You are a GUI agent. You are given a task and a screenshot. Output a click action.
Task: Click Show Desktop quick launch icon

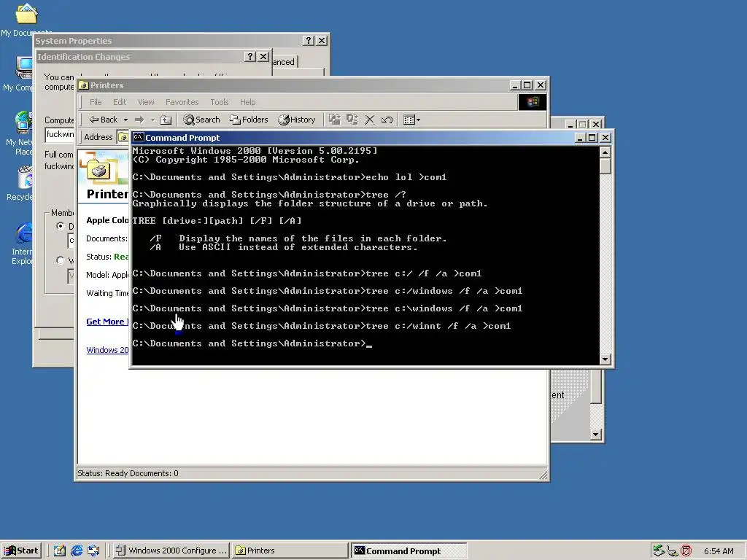[x=60, y=551]
